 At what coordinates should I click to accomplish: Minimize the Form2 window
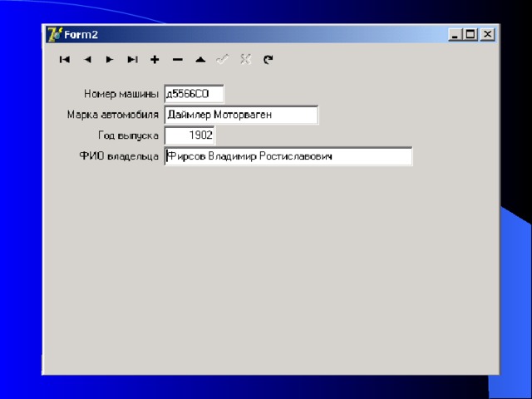(x=456, y=35)
